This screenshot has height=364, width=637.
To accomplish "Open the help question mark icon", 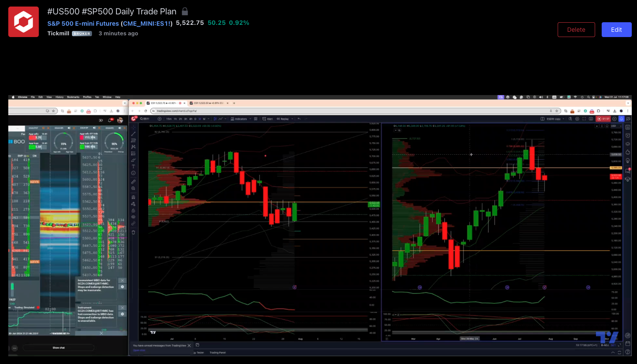I will (x=628, y=352).
